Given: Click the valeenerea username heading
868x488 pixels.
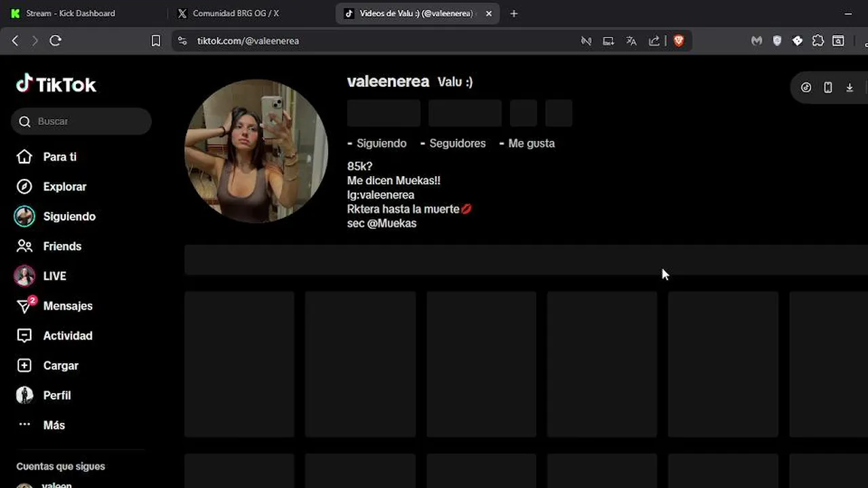Looking at the screenshot, I should (388, 81).
